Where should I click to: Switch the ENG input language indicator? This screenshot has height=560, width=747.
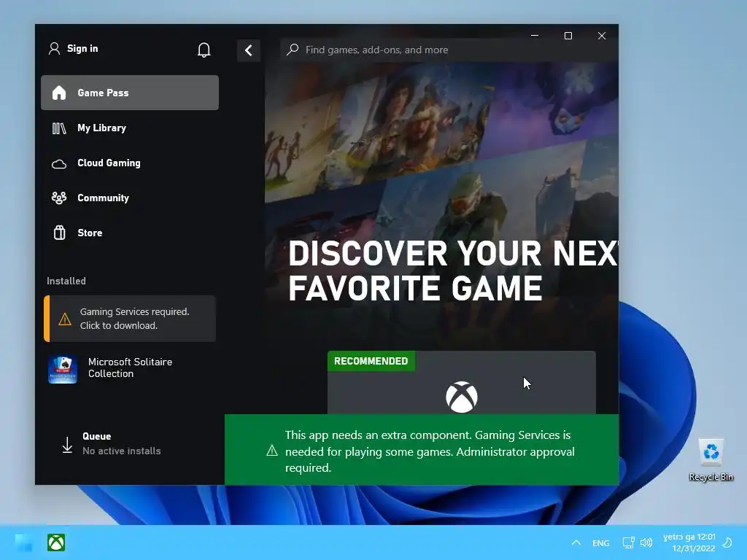[x=601, y=542]
